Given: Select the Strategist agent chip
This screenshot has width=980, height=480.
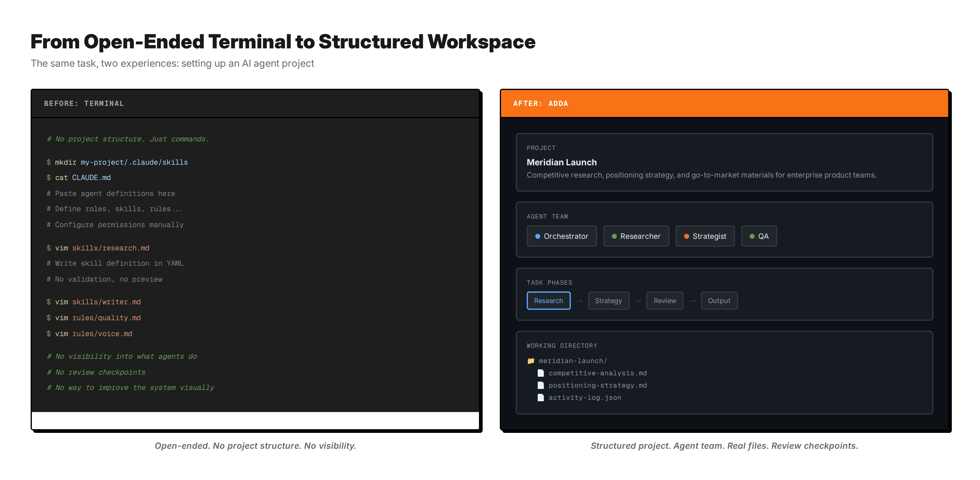Looking at the screenshot, I should tap(705, 236).
